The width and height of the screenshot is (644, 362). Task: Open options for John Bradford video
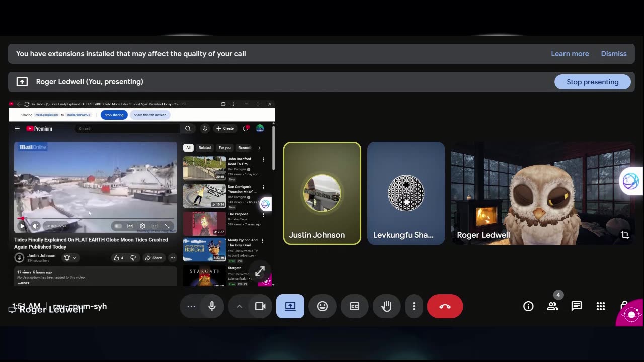(263, 160)
